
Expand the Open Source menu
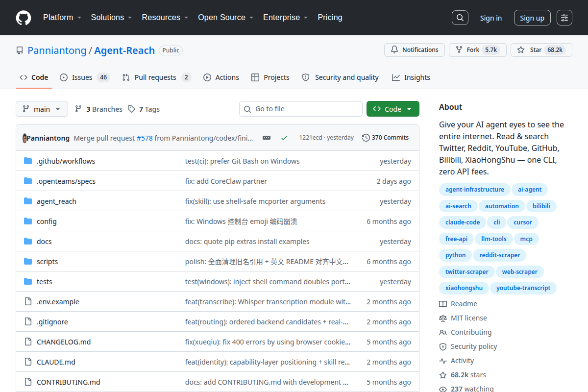225,17
